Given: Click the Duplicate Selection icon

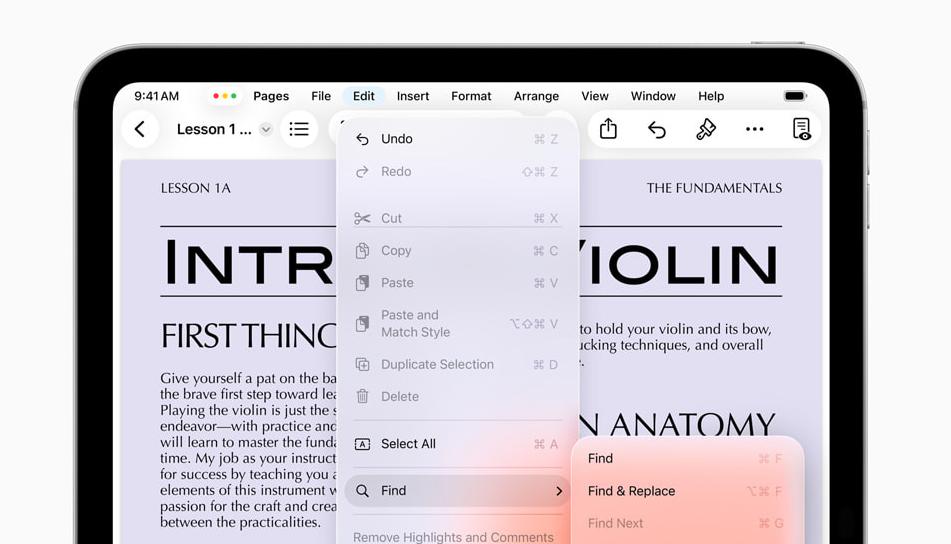Looking at the screenshot, I should (362, 364).
